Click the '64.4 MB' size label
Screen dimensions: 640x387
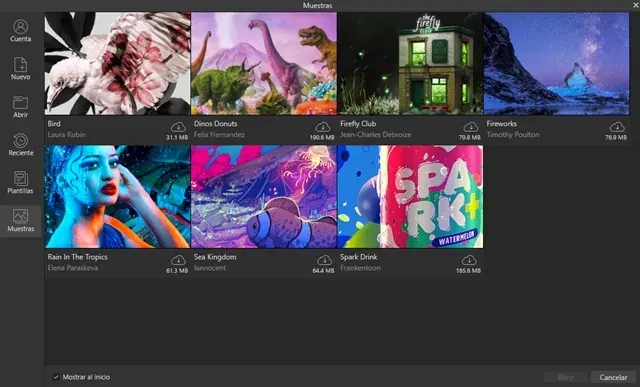click(323, 271)
